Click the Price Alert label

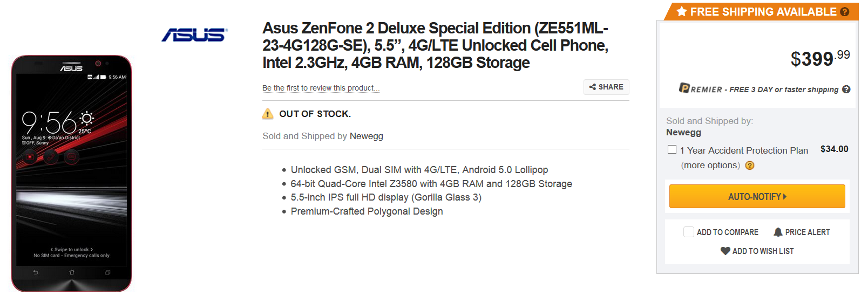[x=808, y=232]
